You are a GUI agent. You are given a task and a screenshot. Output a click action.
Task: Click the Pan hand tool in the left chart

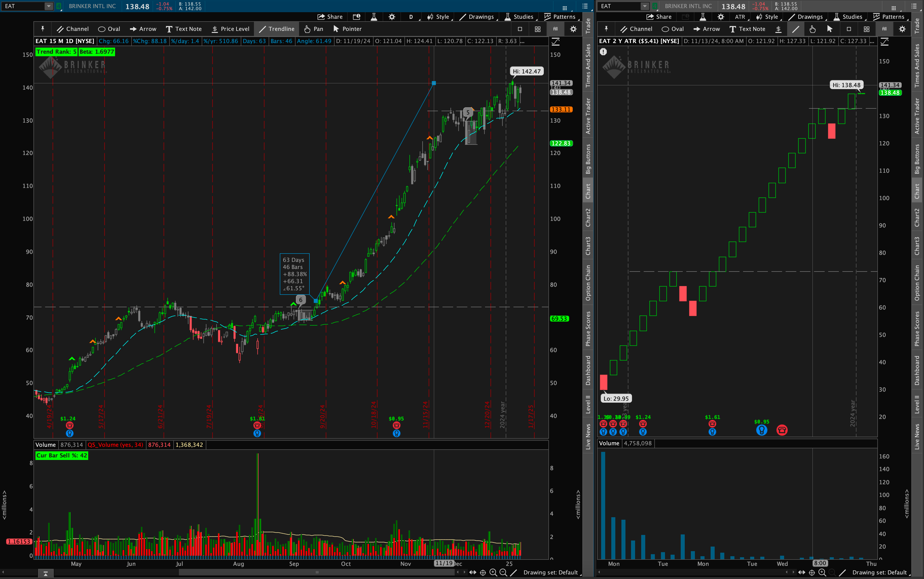pos(313,29)
